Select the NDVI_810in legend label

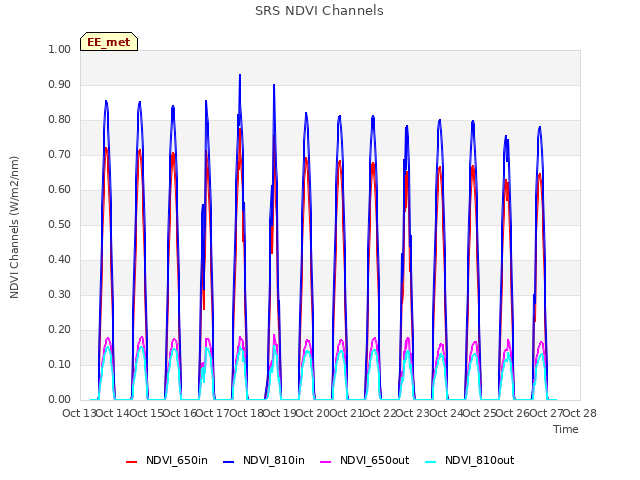[x=273, y=460]
